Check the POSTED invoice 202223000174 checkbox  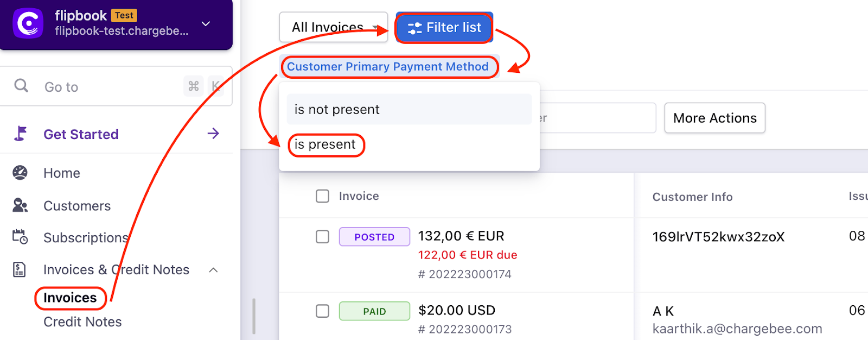pos(322,237)
